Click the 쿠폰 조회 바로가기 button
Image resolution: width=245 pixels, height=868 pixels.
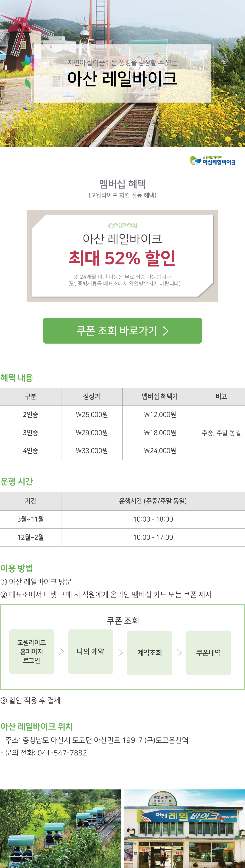122,331
